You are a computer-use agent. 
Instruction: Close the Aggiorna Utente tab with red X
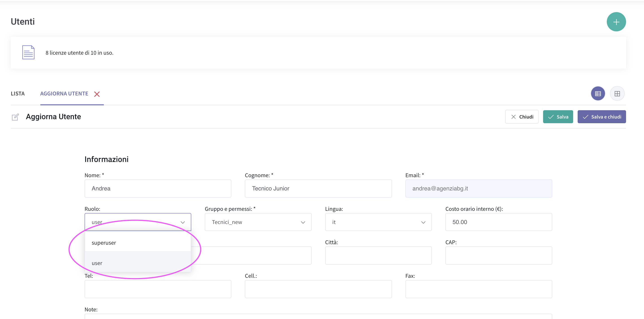97,94
